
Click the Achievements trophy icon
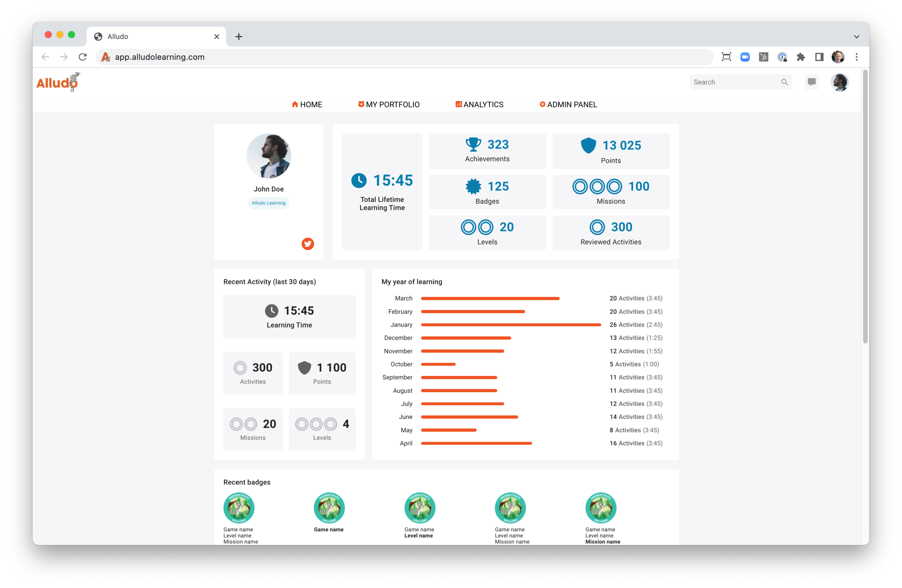tap(473, 145)
